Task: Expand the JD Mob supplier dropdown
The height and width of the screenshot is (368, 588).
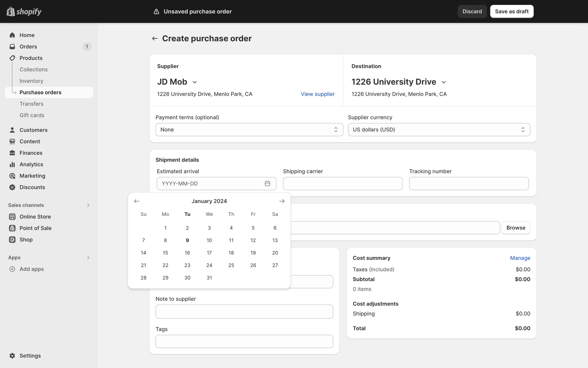Action: click(x=194, y=82)
